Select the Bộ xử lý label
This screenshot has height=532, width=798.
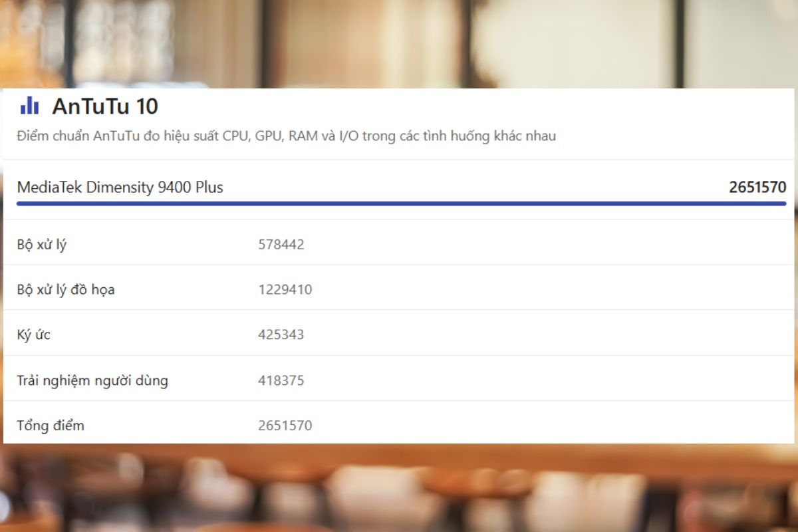tap(42, 245)
